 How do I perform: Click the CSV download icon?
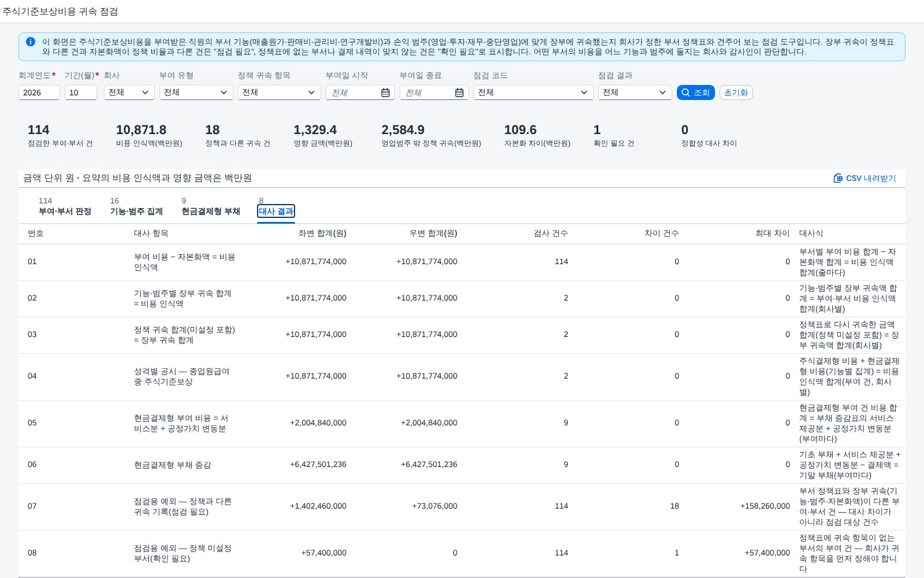click(x=838, y=178)
